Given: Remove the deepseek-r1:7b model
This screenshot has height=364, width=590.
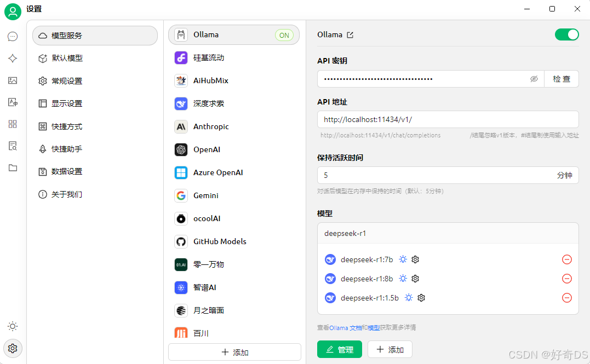Looking at the screenshot, I should (566, 259).
